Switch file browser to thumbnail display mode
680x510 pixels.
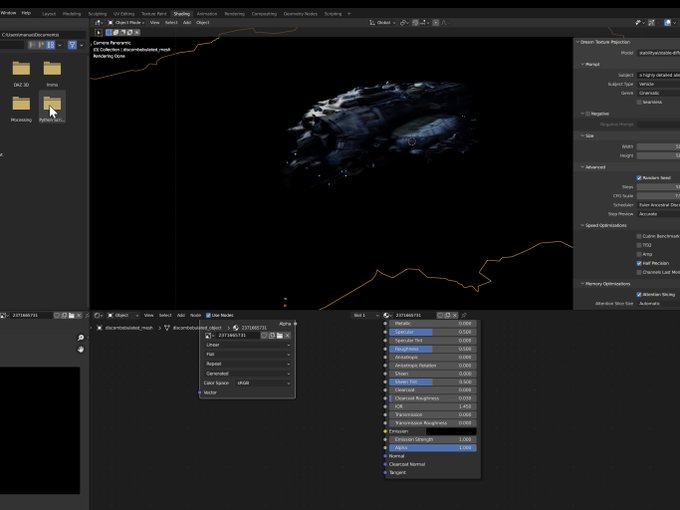pos(51,45)
